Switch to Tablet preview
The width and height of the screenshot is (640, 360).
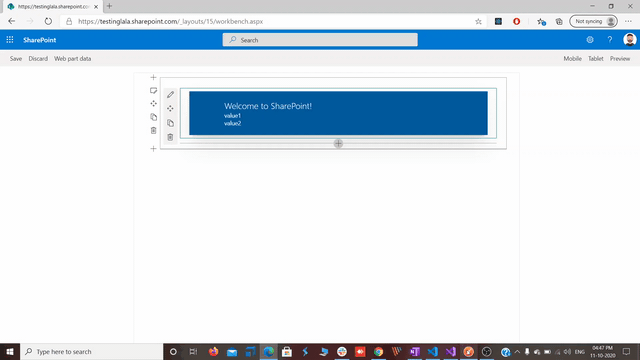tap(596, 59)
